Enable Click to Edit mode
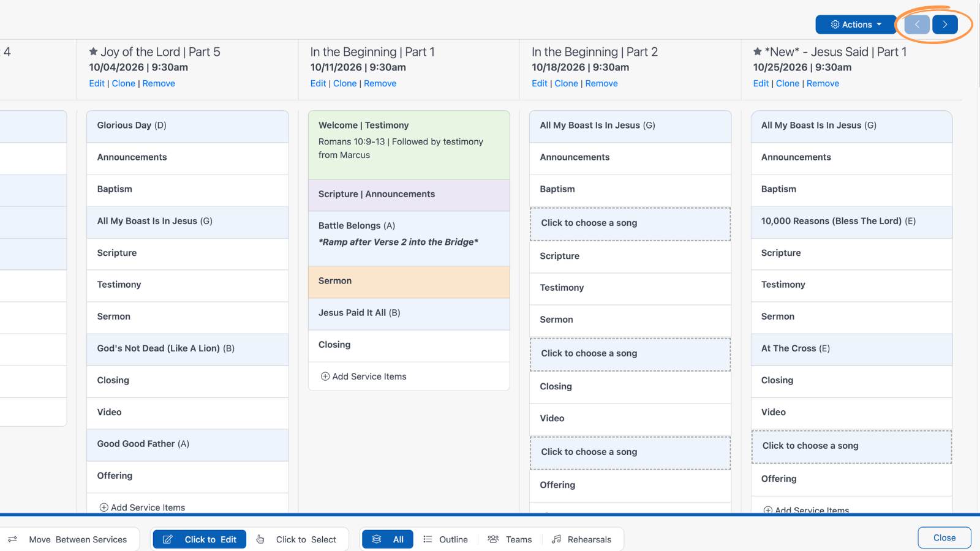This screenshot has height=551, width=980. 200,539
